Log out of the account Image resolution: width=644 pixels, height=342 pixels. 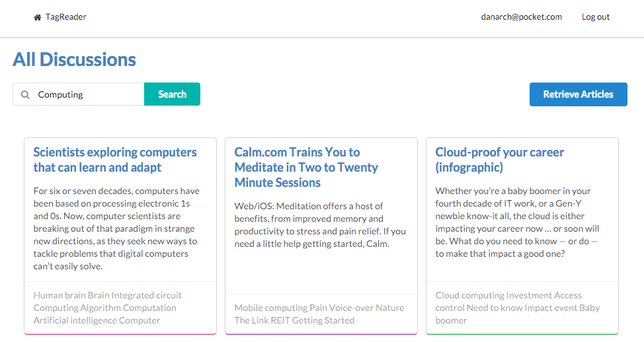596,17
